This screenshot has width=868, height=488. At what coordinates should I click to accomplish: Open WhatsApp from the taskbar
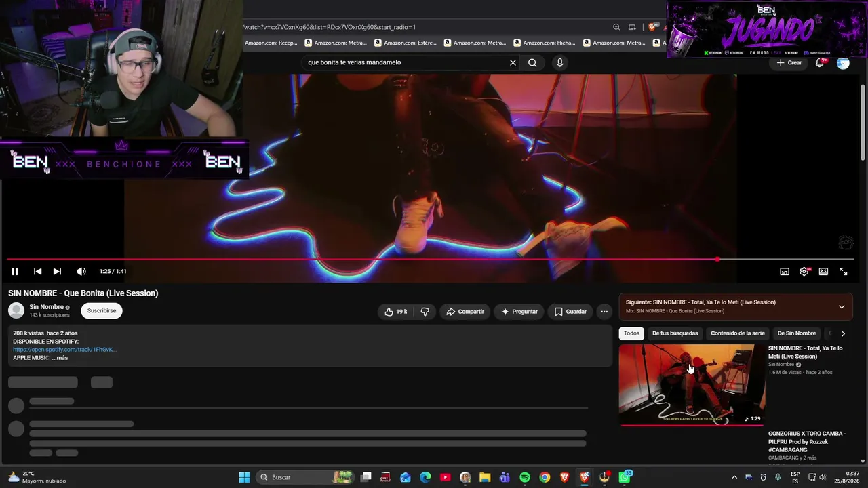(625, 477)
